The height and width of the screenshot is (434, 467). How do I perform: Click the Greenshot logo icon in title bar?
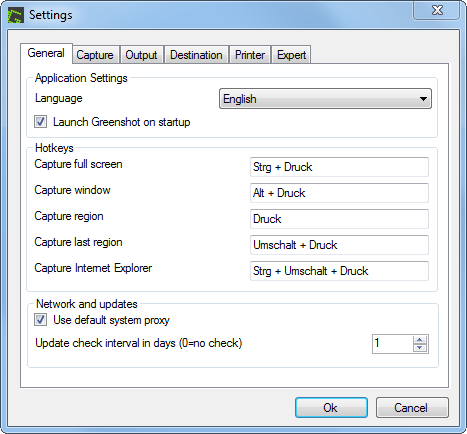point(16,15)
